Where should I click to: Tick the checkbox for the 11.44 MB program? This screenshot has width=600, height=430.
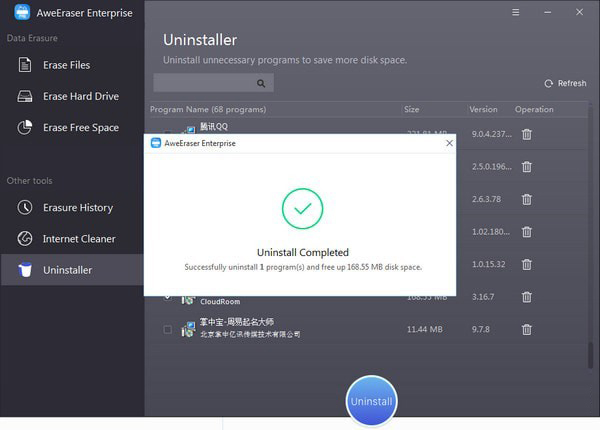coord(168,329)
